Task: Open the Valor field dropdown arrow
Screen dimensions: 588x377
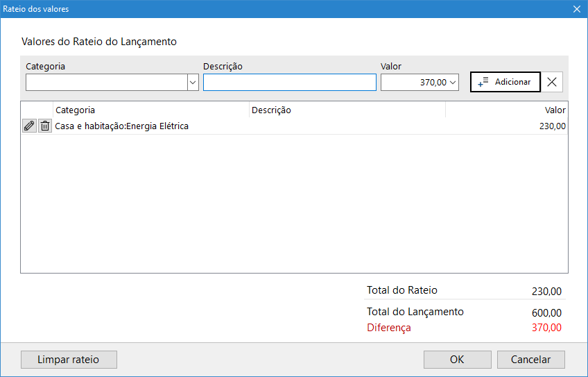Action: coord(453,83)
